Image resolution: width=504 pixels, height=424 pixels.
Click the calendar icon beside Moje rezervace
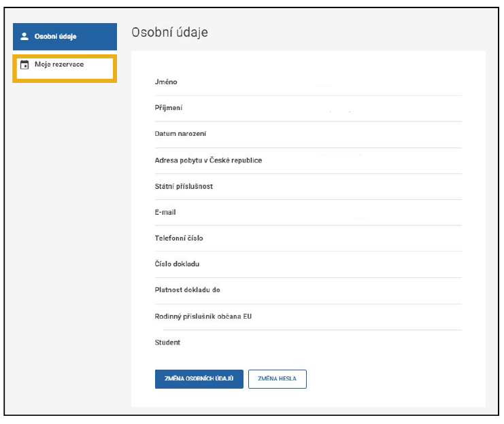(24, 65)
